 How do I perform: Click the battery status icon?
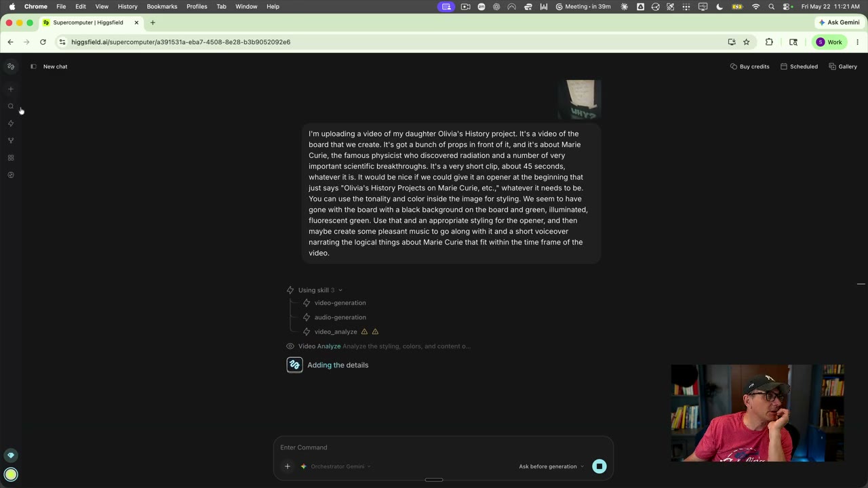click(x=737, y=6)
